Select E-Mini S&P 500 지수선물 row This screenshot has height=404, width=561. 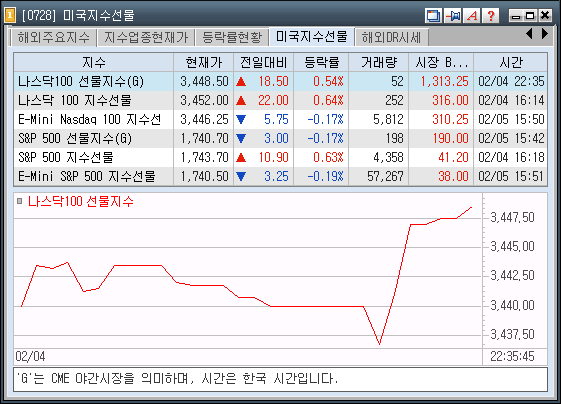pyautogui.click(x=280, y=176)
